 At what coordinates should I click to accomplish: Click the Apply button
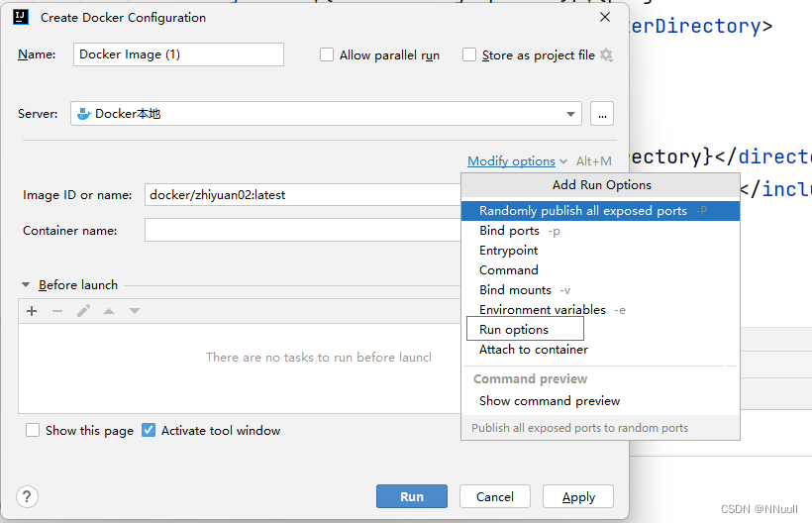tap(578, 496)
